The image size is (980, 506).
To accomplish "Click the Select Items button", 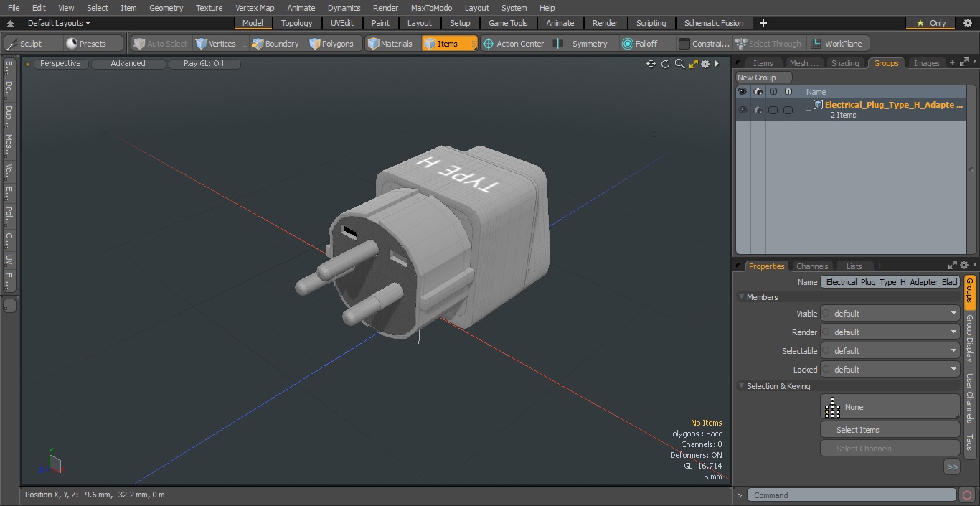I will [890, 430].
